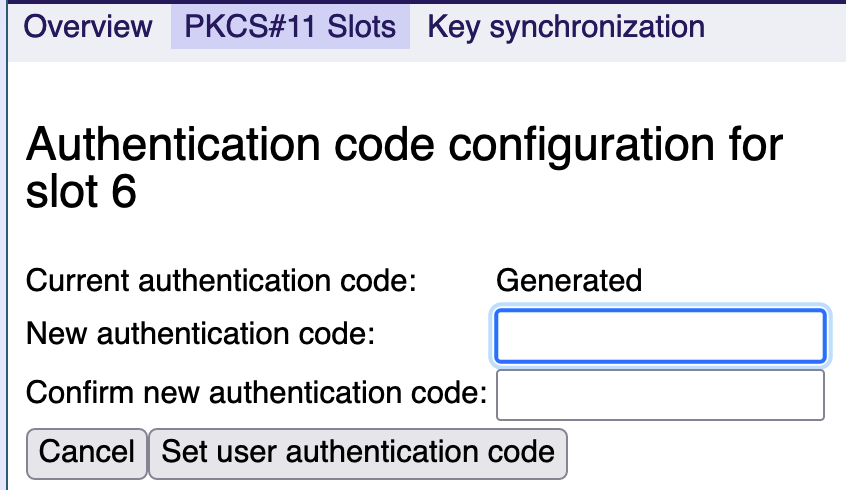Click the "Generated" status text

click(x=568, y=281)
